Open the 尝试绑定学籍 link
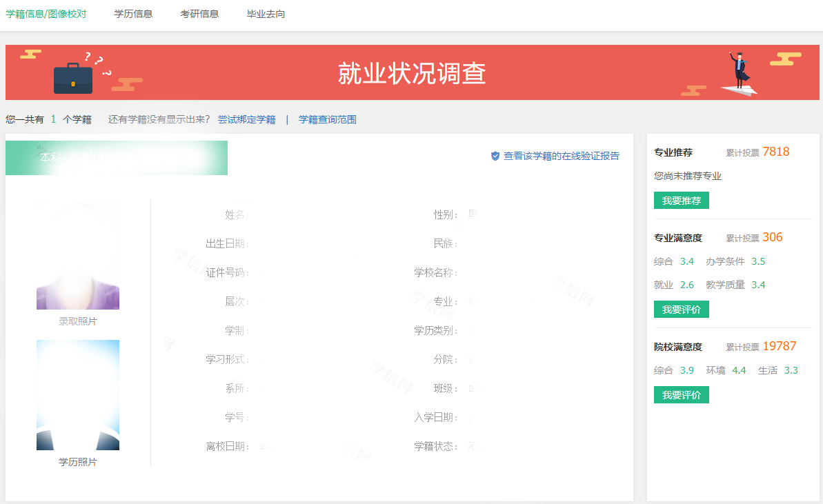The image size is (823, 504). click(x=246, y=119)
